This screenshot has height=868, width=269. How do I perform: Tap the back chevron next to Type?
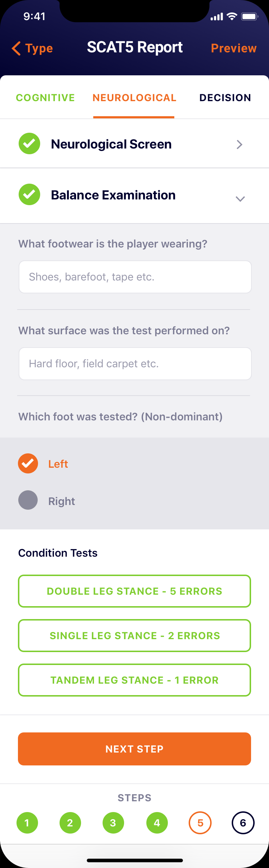coord(16,48)
